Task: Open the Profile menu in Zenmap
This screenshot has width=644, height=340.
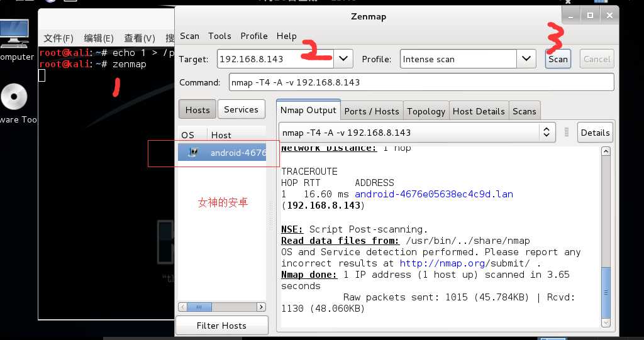Action: click(x=254, y=36)
